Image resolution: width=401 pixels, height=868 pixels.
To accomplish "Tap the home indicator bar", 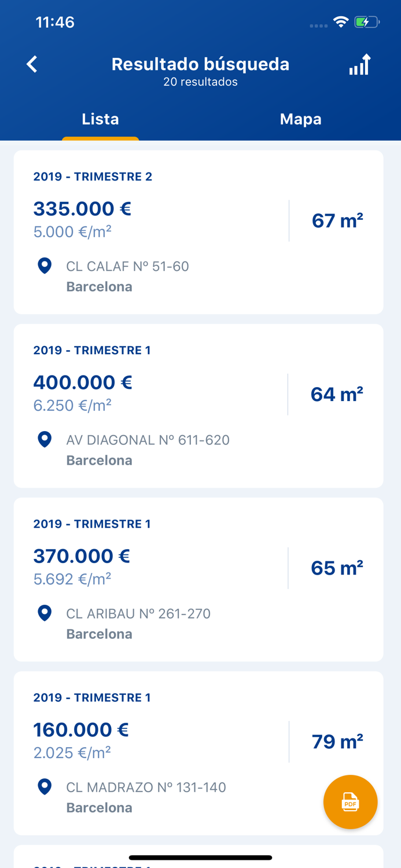I will [200, 857].
